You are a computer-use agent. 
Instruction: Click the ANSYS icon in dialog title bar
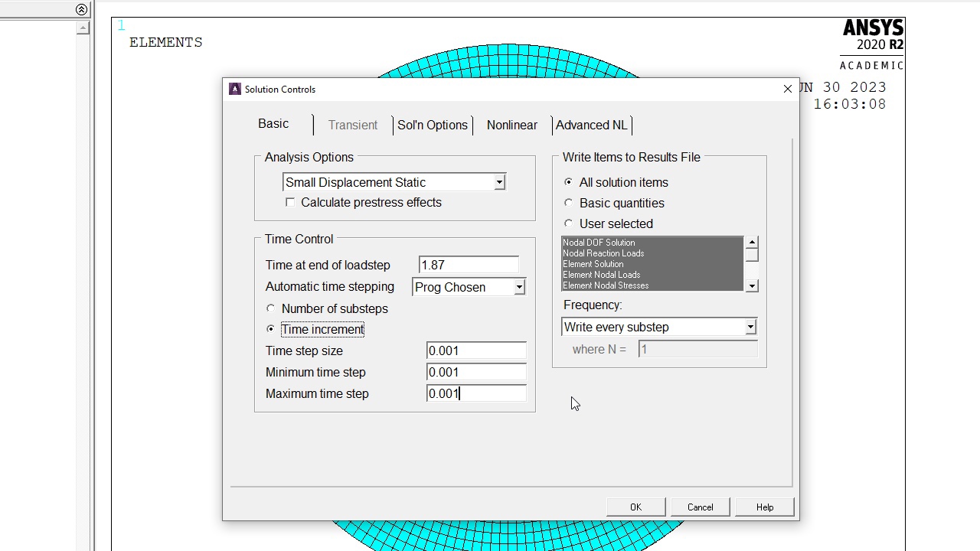234,89
